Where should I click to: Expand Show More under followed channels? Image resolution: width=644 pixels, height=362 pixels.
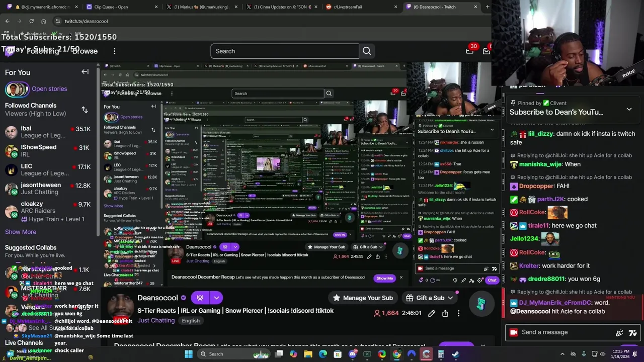point(21,232)
